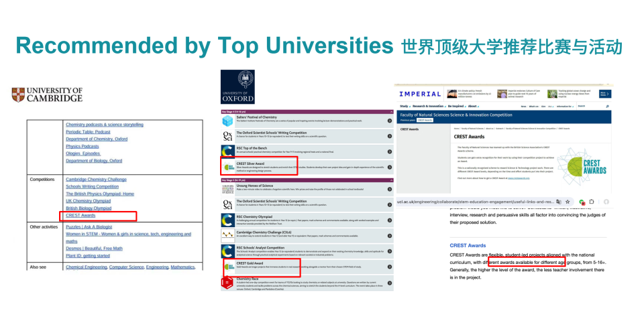644x325 pixels.
Task: Click the RSC Top of the Bench logo
Action: point(227,151)
